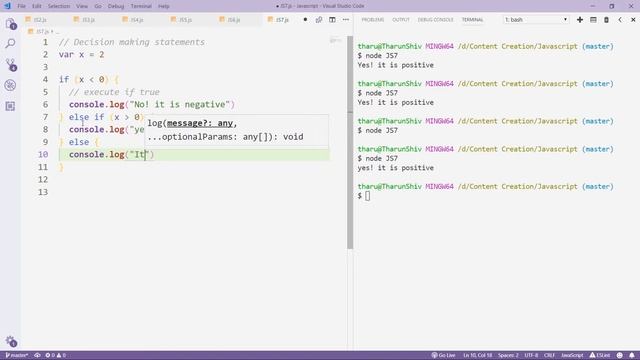Click the signature help tooltip "message?: any"
640x360 pixels.
[x=200, y=123]
